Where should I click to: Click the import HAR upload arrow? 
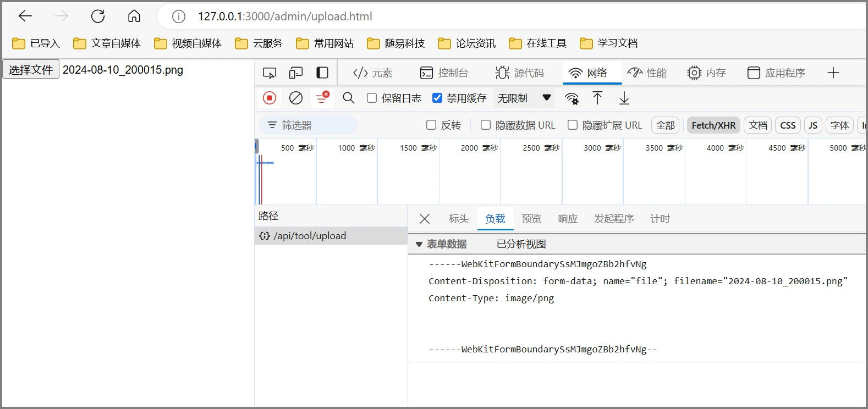[x=597, y=98]
